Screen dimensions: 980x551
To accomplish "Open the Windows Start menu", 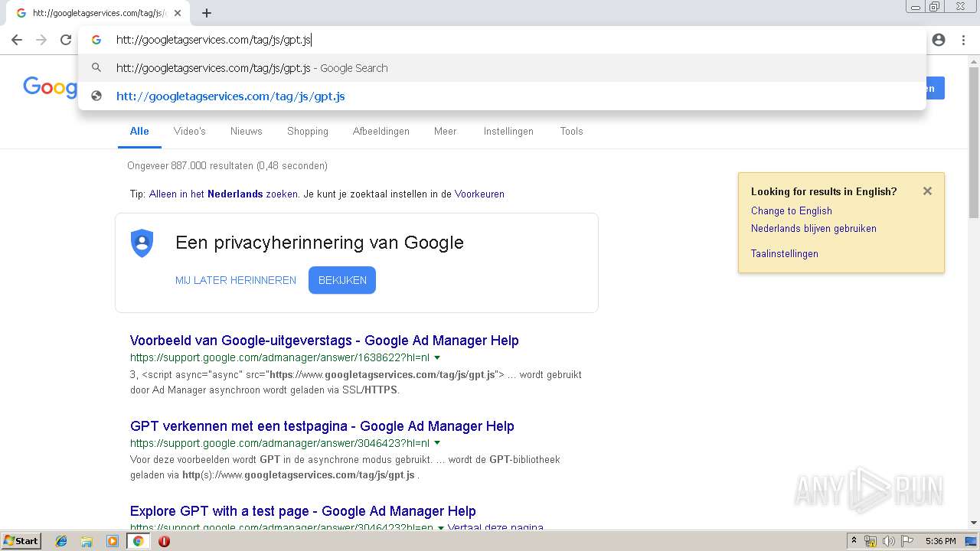I will coord(21,541).
